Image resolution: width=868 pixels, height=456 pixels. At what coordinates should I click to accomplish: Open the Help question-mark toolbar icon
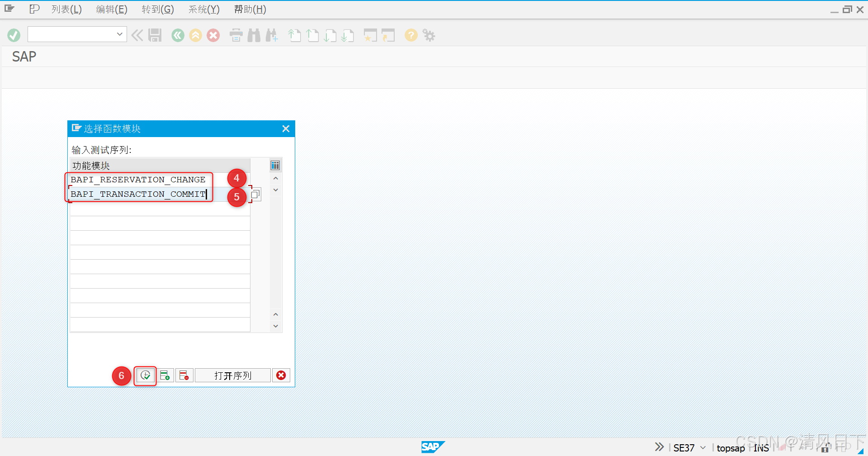(x=410, y=35)
